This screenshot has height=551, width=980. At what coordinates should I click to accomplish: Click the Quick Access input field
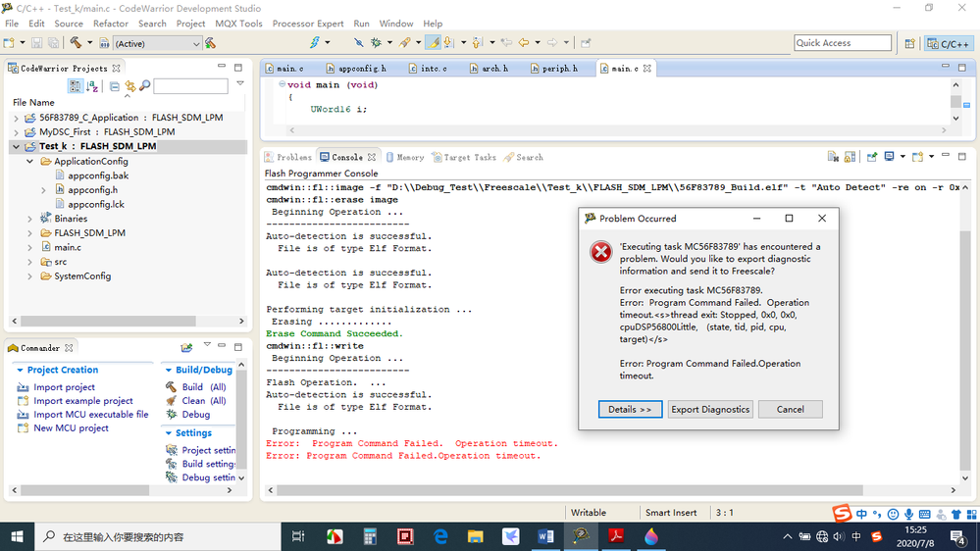(x=843, y=43)
